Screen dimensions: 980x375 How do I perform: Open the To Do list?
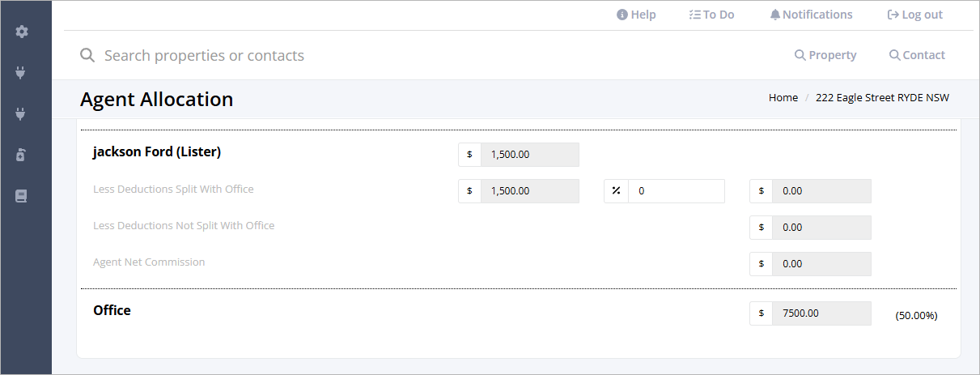click(711, 15)
